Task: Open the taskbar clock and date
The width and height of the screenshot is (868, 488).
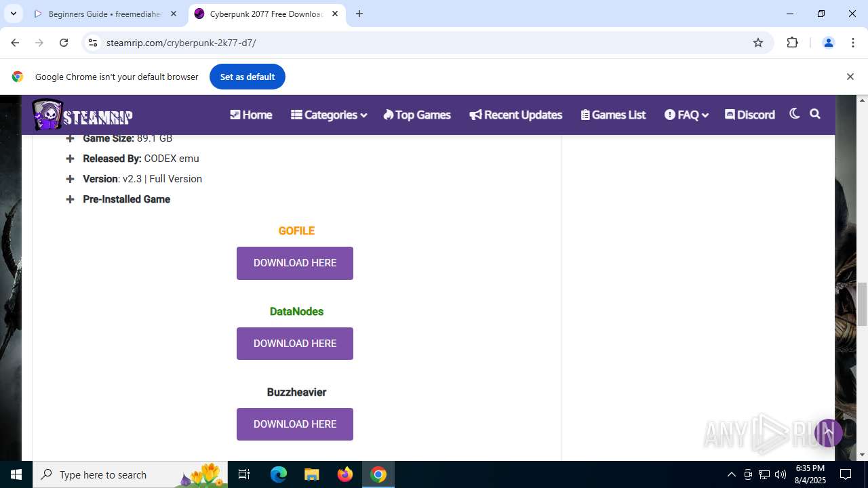Action: [x=810, y=474]
